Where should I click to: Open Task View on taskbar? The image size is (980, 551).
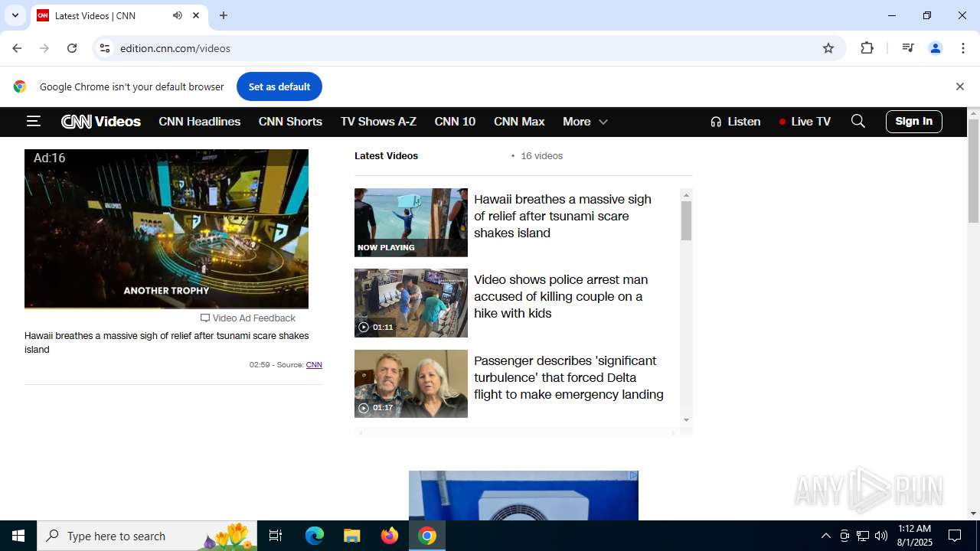click(x=276, y=536)
